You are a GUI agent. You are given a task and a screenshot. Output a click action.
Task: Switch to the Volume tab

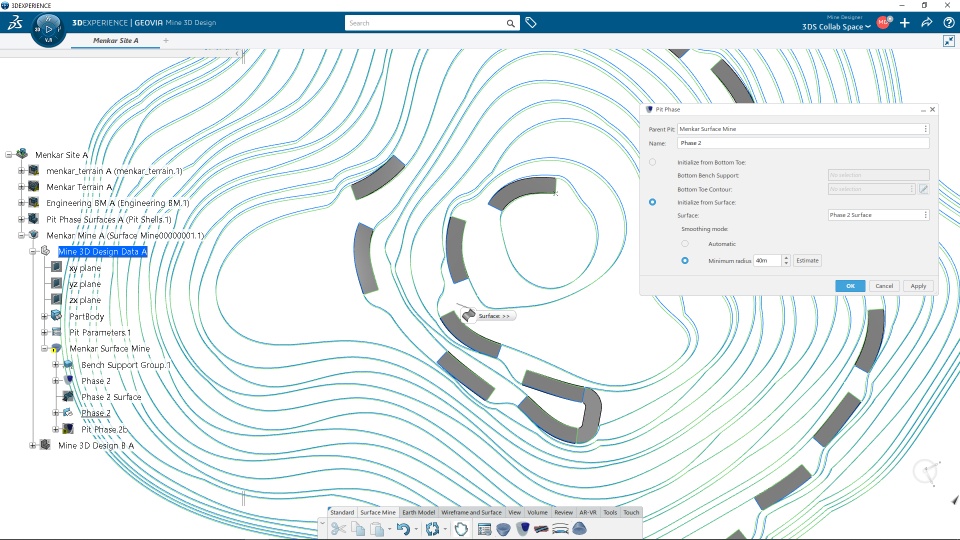(538, 512)
